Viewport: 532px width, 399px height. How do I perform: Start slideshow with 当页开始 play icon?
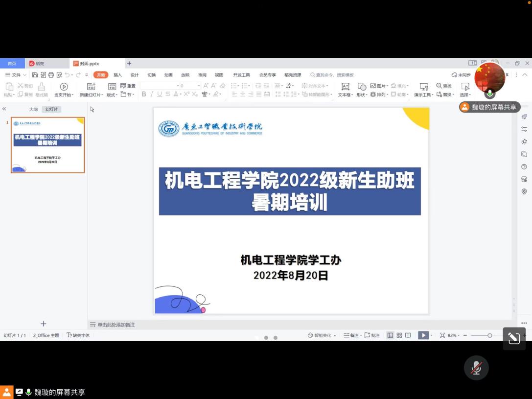coord(64,87)
